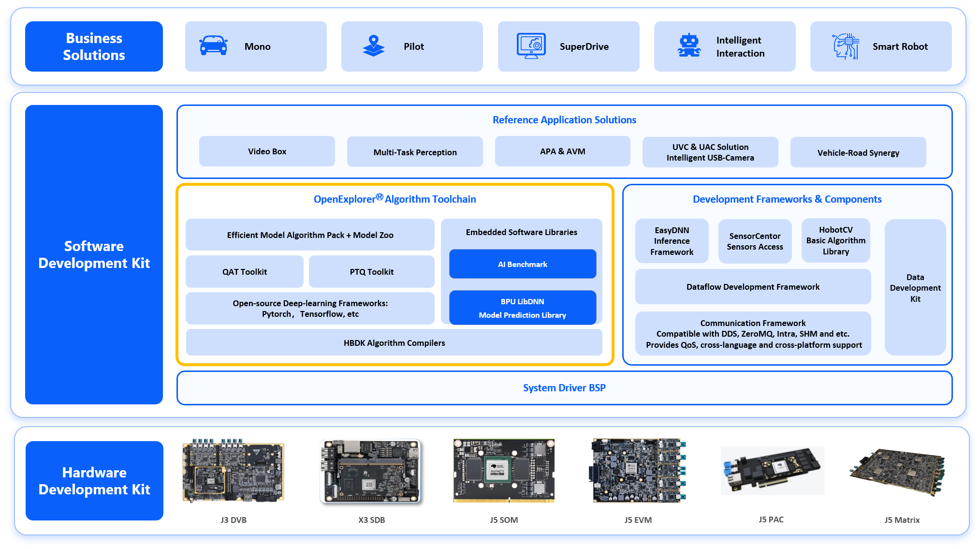The image size is (980, 549).
Task: Click the Intelligent Interaction robot icon
Action: (x=689, y=46)
